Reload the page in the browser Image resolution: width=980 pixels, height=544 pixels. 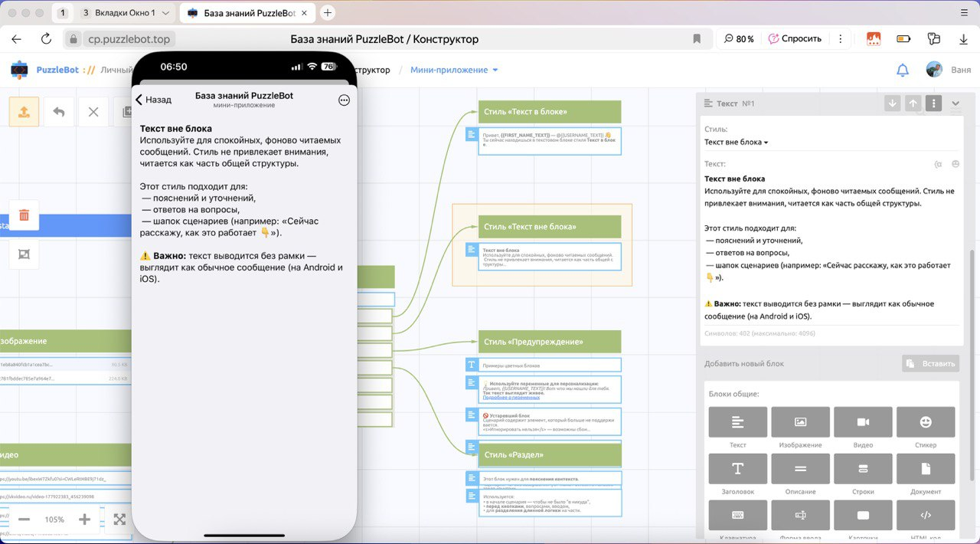point(46,38)
